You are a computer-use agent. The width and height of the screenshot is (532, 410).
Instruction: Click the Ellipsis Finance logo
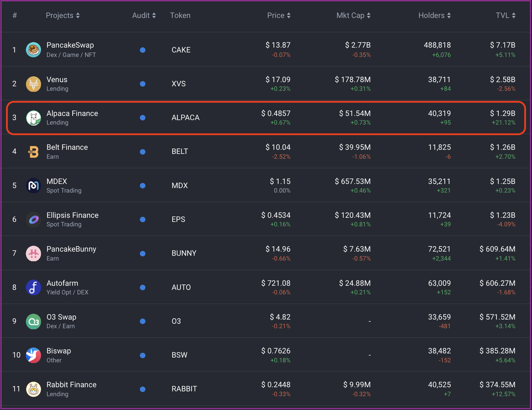33,220
